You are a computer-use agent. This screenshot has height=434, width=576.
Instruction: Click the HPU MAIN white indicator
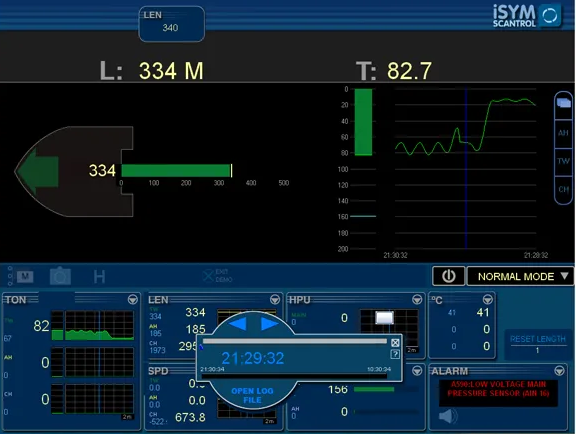pos(384,318)
